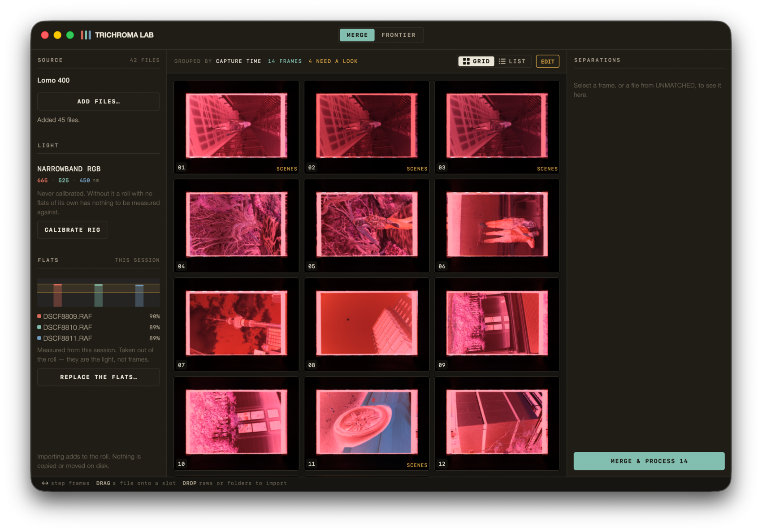Click Calibrate Rig button
Screen dimensions: 762x532
pos(72,230)
